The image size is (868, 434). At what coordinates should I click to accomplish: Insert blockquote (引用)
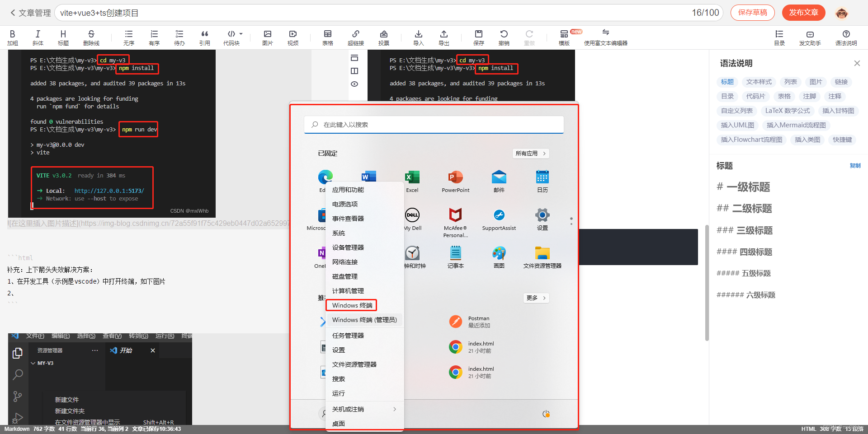click(x=205, y=38)
